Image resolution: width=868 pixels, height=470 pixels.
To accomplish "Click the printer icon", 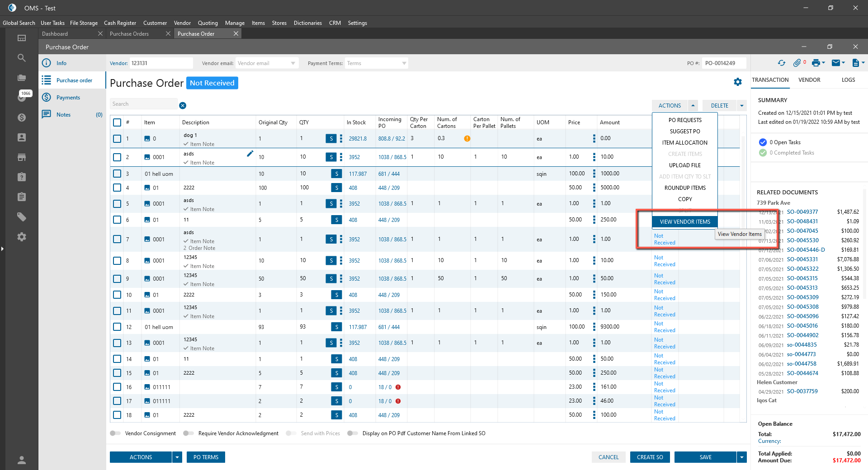I will tap(816, 63).
